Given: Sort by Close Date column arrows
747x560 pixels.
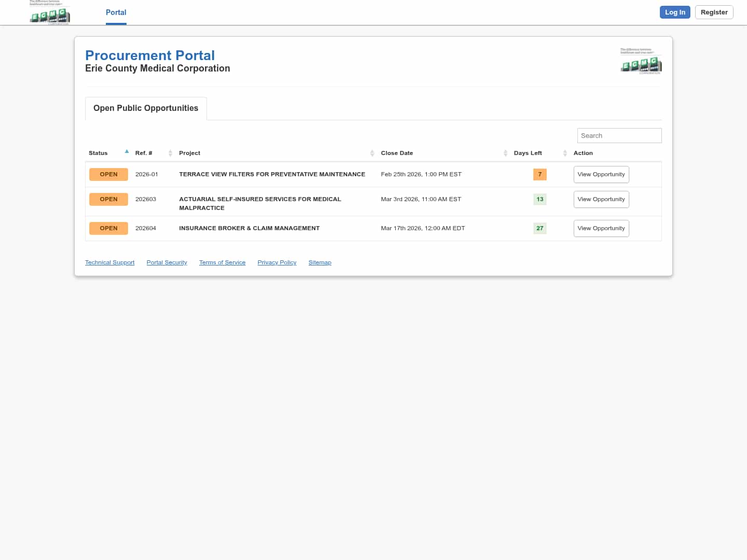Looking at the screenshot, I should [505, 153].
